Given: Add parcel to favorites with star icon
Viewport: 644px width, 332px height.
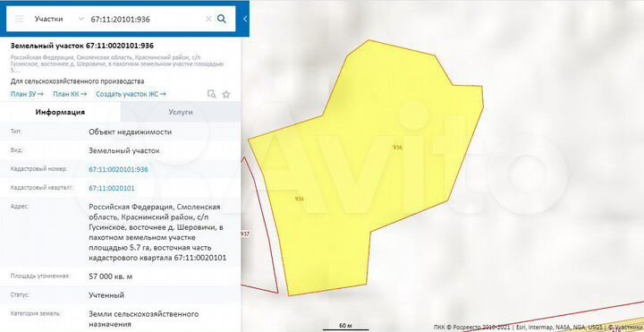Looking at the screenshot, I should coord(226,94).
